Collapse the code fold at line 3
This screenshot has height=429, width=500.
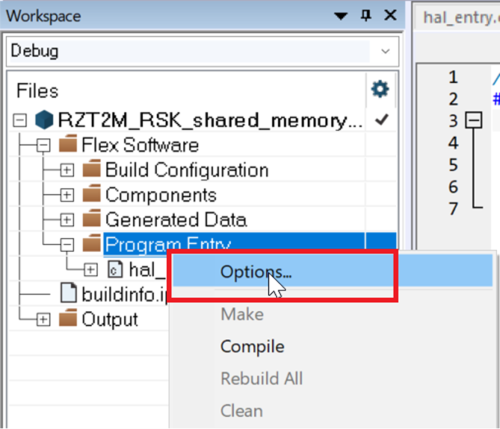click(x=474, y=120)
